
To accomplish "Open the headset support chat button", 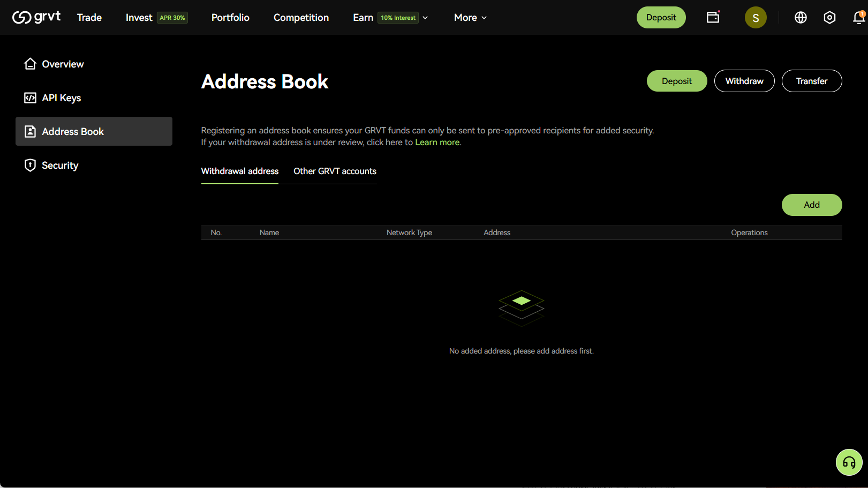I will click(x=849, y=462).
